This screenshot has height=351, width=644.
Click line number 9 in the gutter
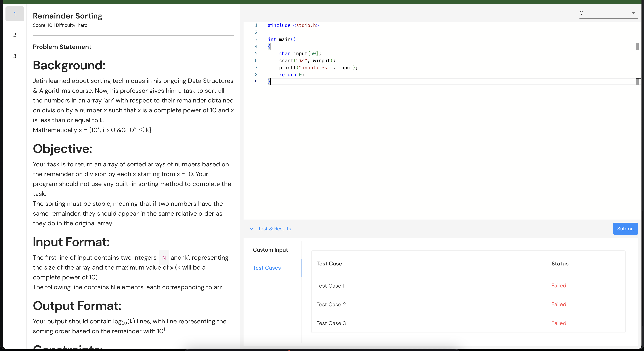point(256,81)
